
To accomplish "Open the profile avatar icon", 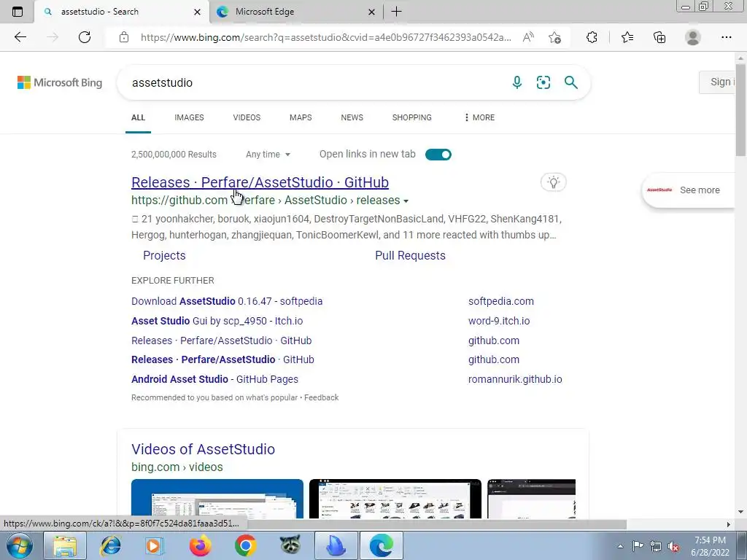I will pos(693,37).
